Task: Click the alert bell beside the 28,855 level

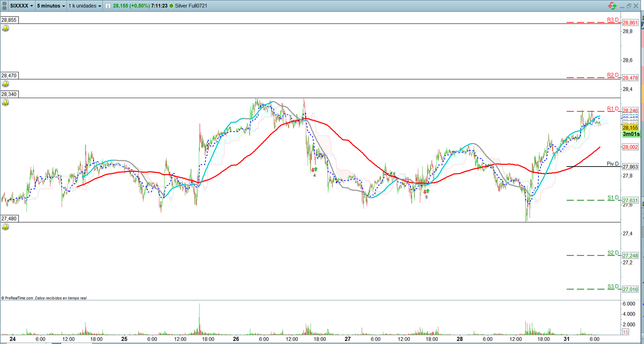Action: pyautogui.click(x=5, y=28)
